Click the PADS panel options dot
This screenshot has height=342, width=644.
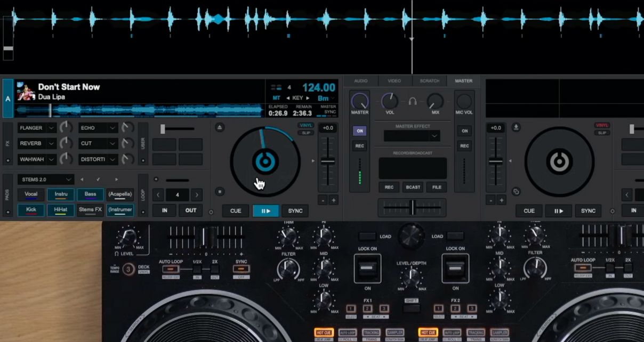click(7, 212)
